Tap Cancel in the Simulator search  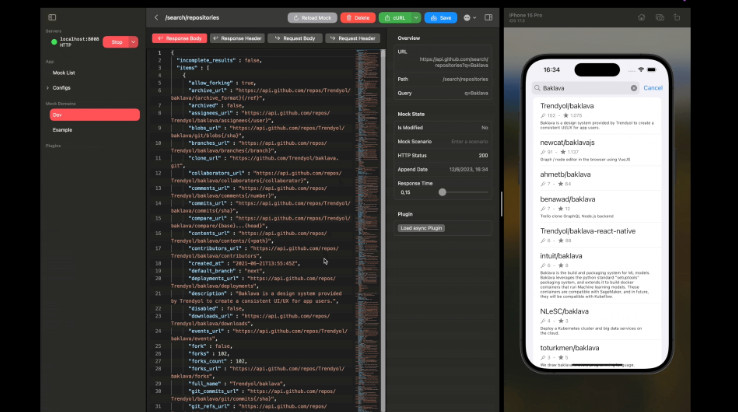pyautogui.click(x=653, y=88)
